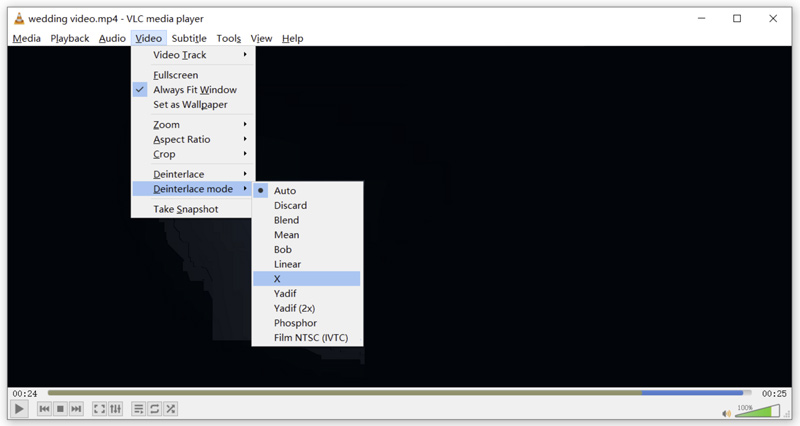Open the Tools menu
Viewport: 800px width, 426px height.
(x=229, y=38)
